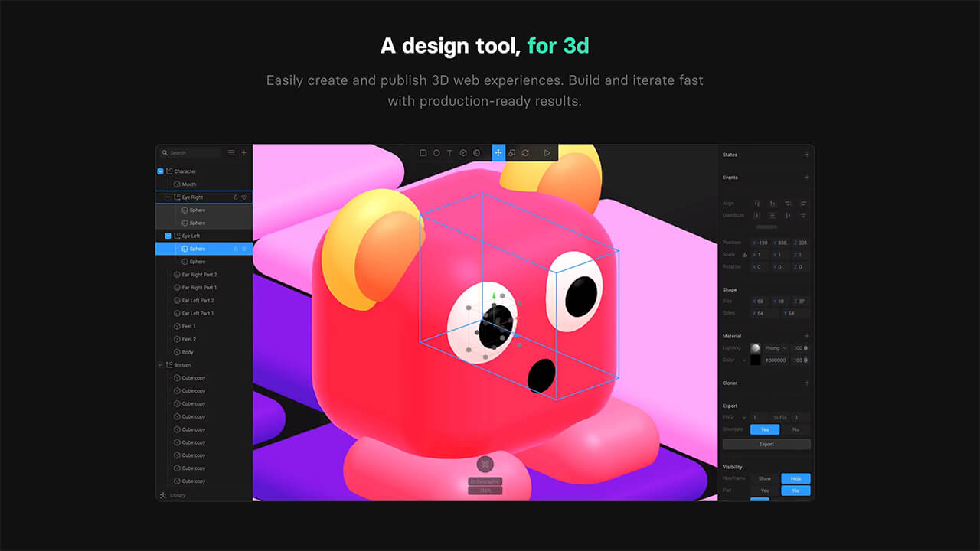Select the Mouth layer
Viewport: 980px width, 551px height.
pos(188,184)
